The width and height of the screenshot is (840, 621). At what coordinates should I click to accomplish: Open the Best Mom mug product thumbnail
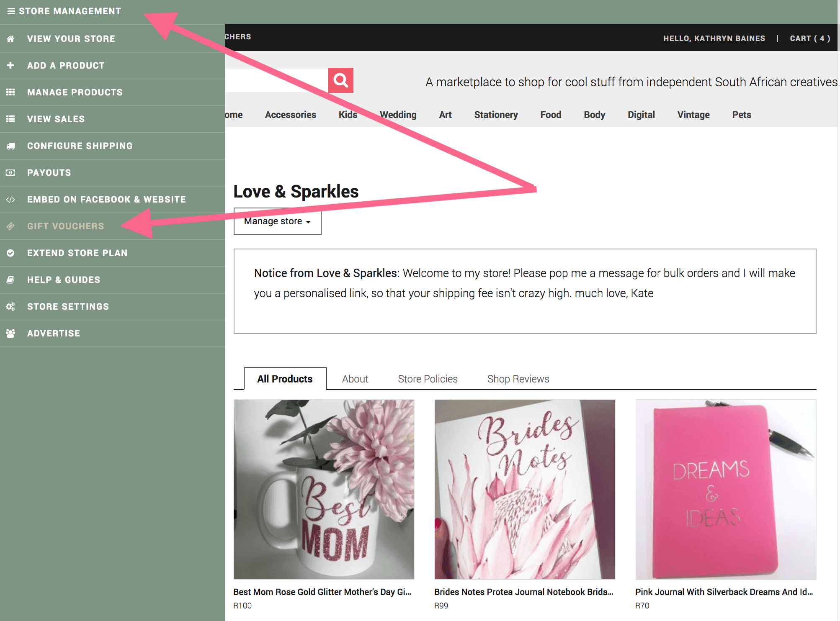tap(324, 489)
